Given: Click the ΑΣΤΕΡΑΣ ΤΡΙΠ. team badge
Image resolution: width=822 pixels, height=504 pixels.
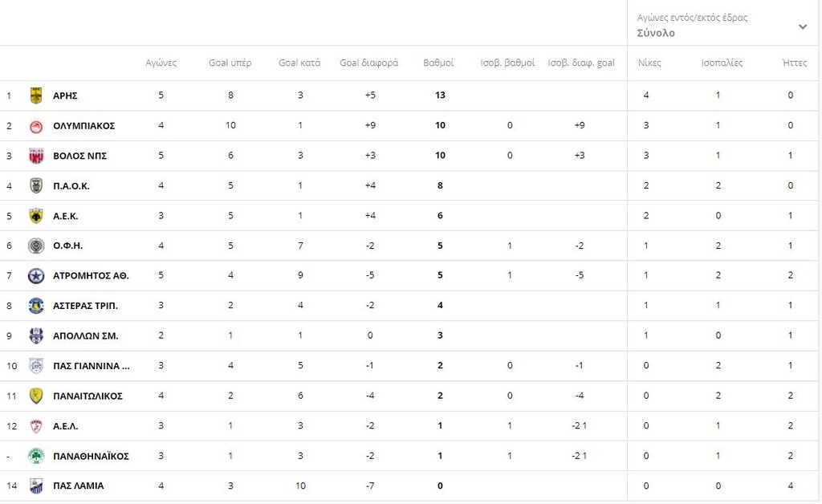Looking at the screenshot, I should pos(35,306).
